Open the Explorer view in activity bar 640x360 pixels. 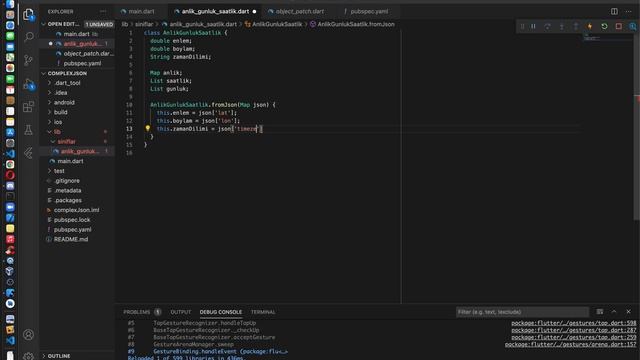pos(29,14)
